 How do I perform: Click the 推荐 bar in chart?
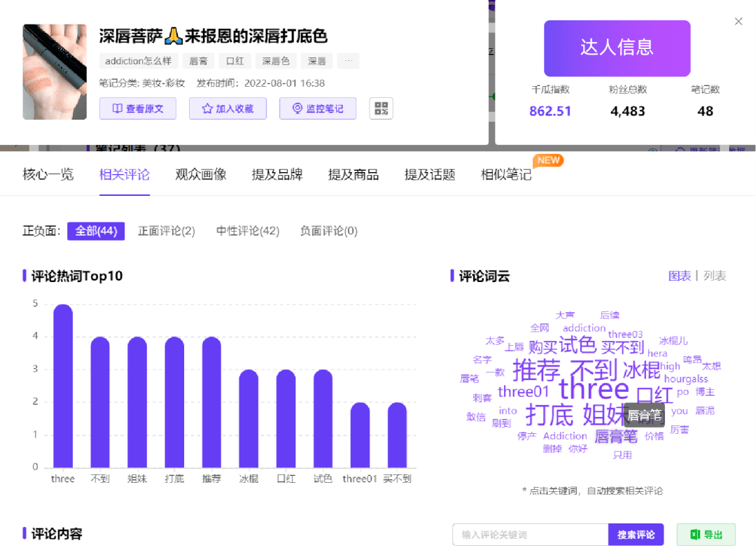tap(211, 402)
